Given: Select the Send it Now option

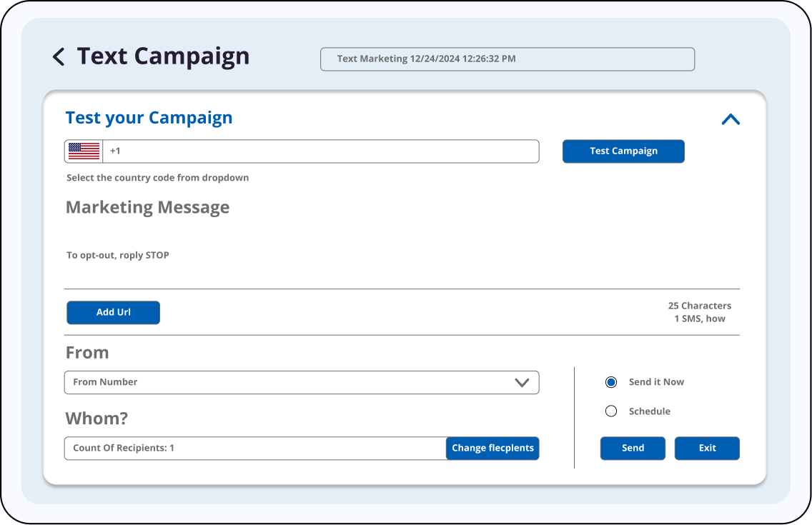Looking at the screenshot, I should pos(611,382).
